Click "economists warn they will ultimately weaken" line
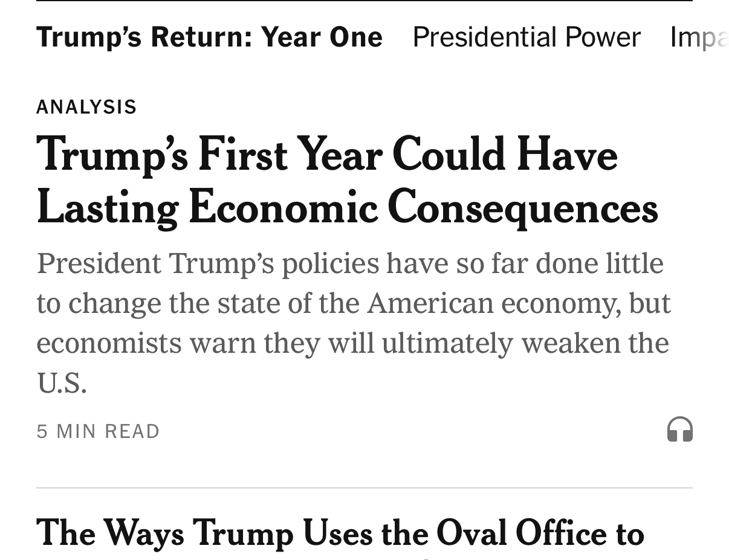Viewport: 729px width, 560px height. tap(352, 343)
